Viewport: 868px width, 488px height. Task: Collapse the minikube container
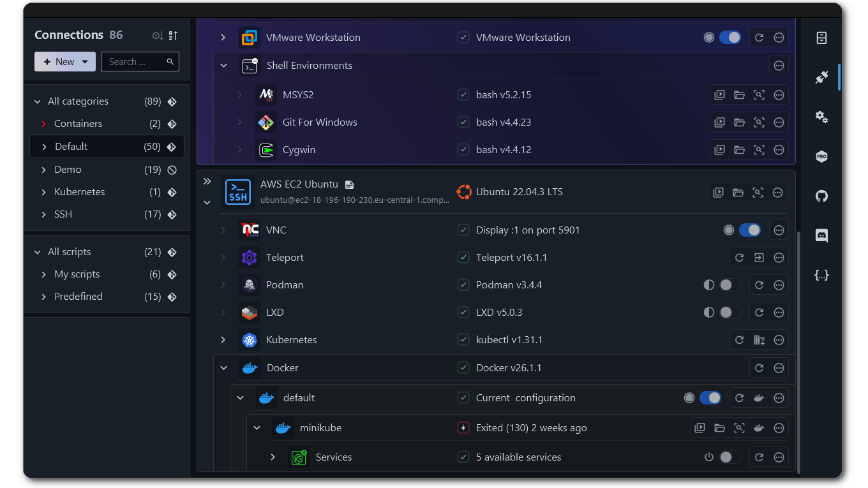coord(257,428)
